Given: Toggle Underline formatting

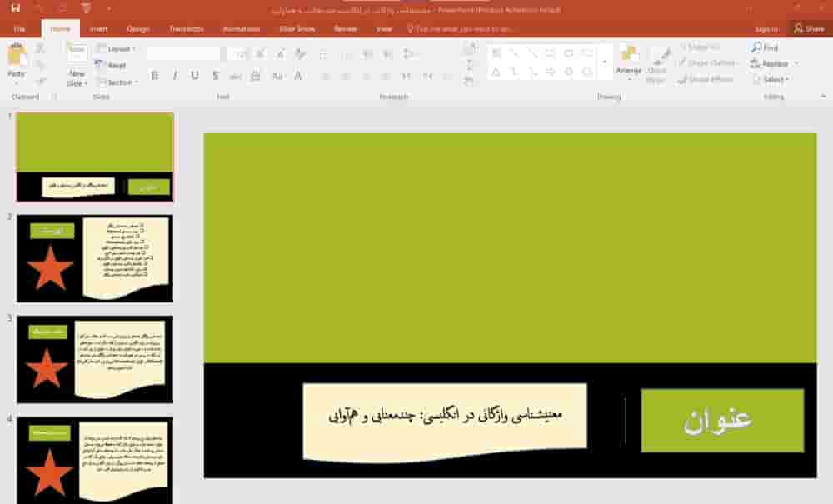Looking at the screenshot, I should pyautogui.click(x=195, y=76).
